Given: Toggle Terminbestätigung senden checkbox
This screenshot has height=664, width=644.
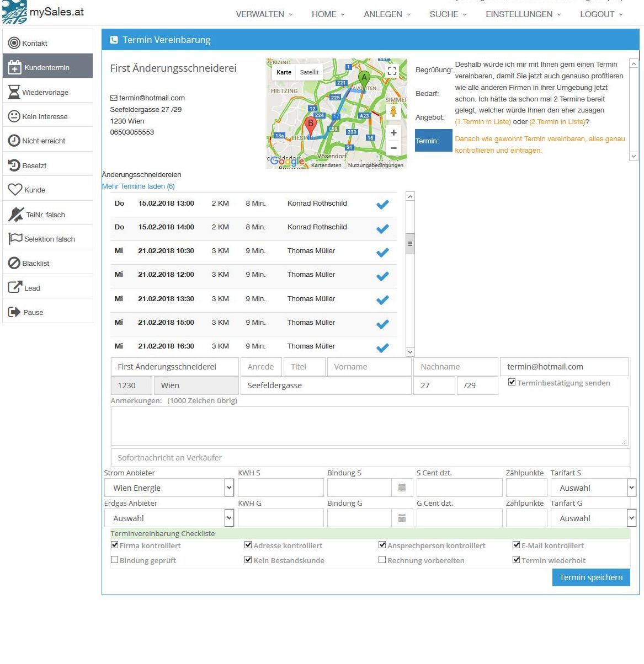Looking at the screenshot, I should [x=512, y=382].
